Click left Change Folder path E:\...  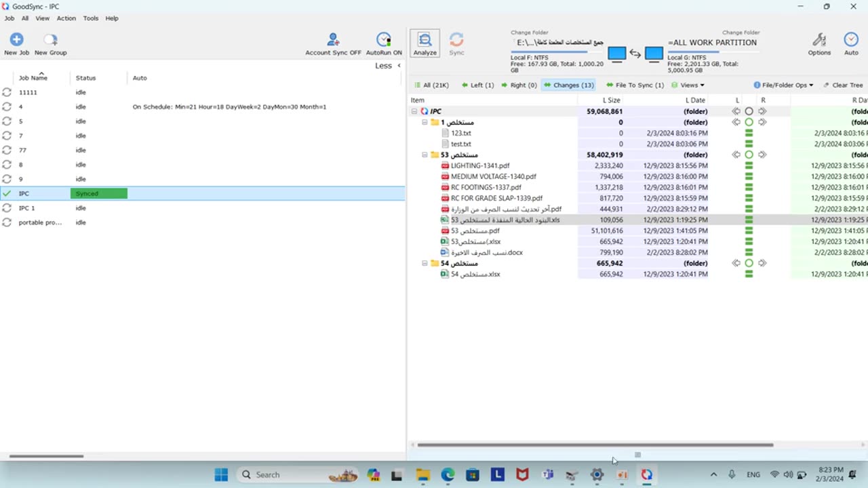[558, 42]
